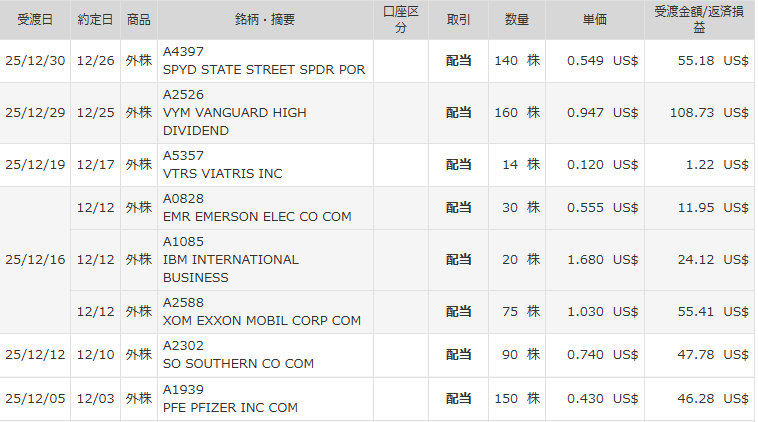Select the IBM INTERNATIONAL BUSINESS entry
The width and height of the screenshot is (758, 422).
pyautogui.click(x=231, y=268)
